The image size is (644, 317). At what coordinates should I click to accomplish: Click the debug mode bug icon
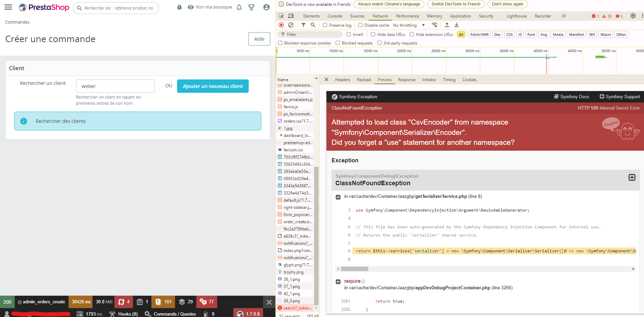(179, 7)
